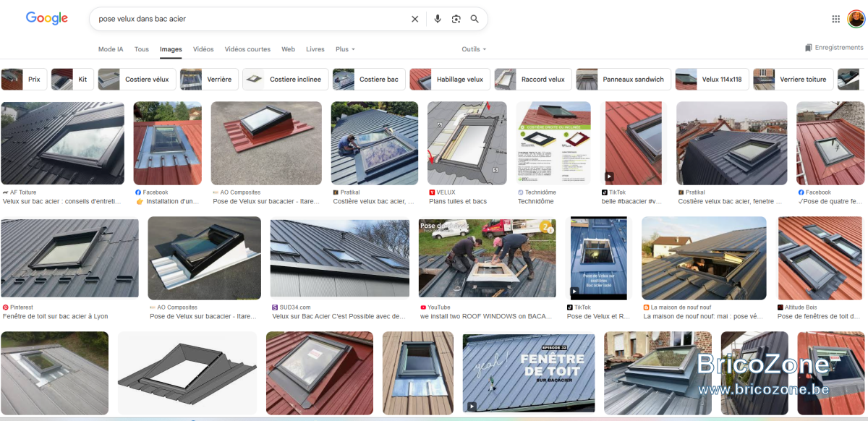Switch to Mode IA tab

point(111,49)
